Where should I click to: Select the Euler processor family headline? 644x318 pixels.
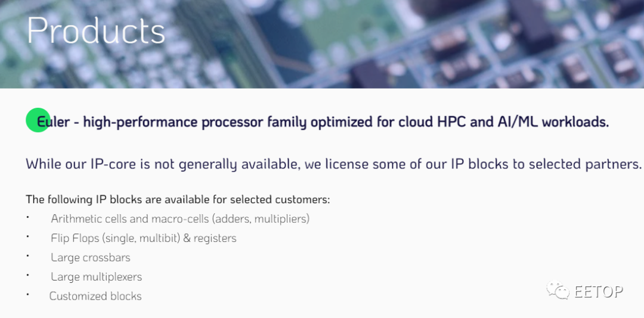pos(323,122)
